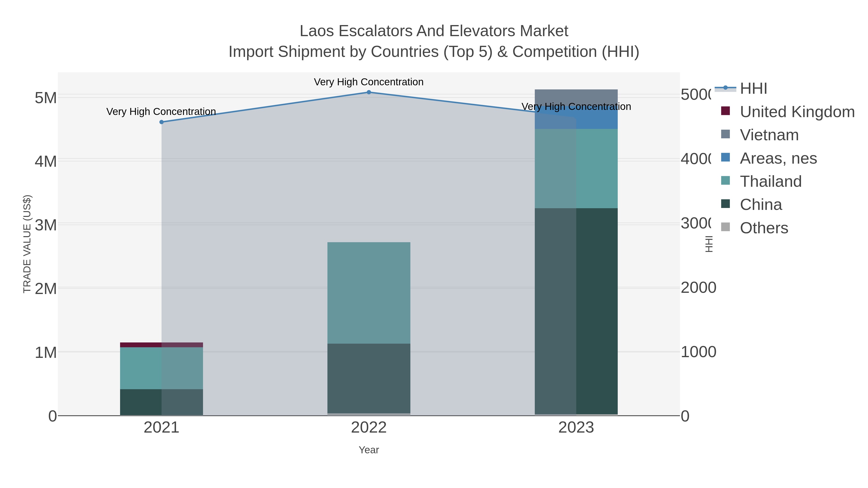Click the chart title Laos Escalators And Elevators Market

point(434,31)
